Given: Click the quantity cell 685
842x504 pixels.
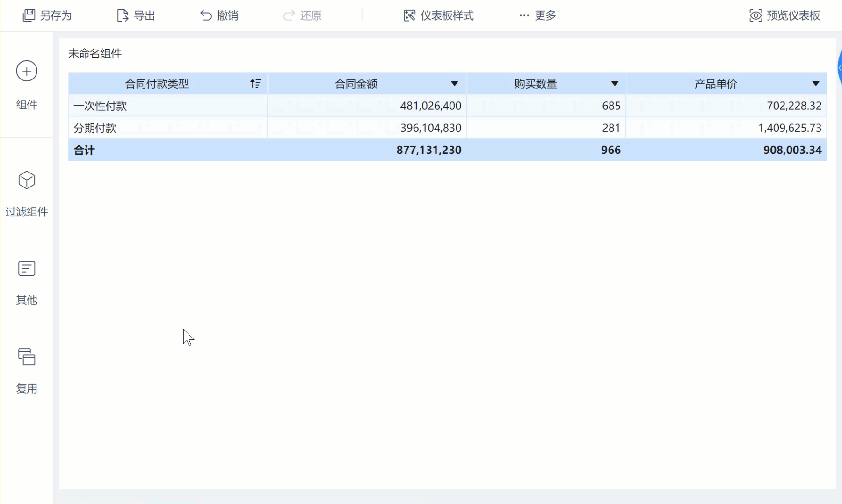Looking at the screenshot, I should coord(611,106).
